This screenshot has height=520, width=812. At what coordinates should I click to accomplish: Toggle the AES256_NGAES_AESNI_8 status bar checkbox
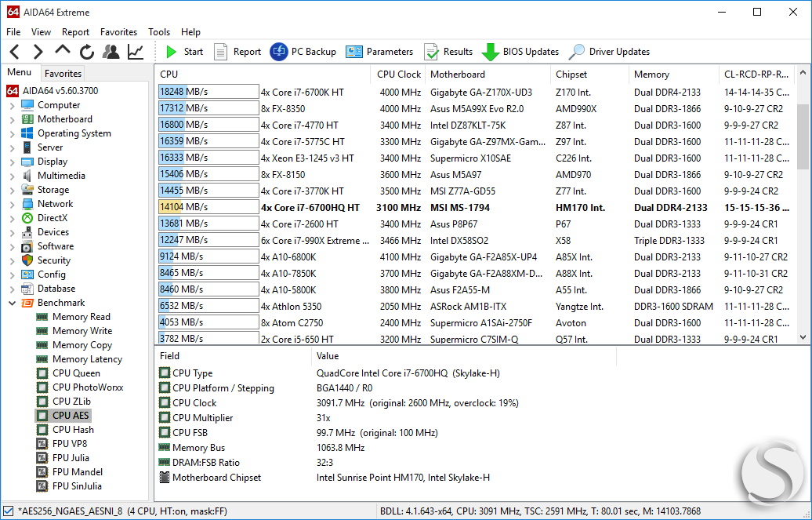[8, 511]
